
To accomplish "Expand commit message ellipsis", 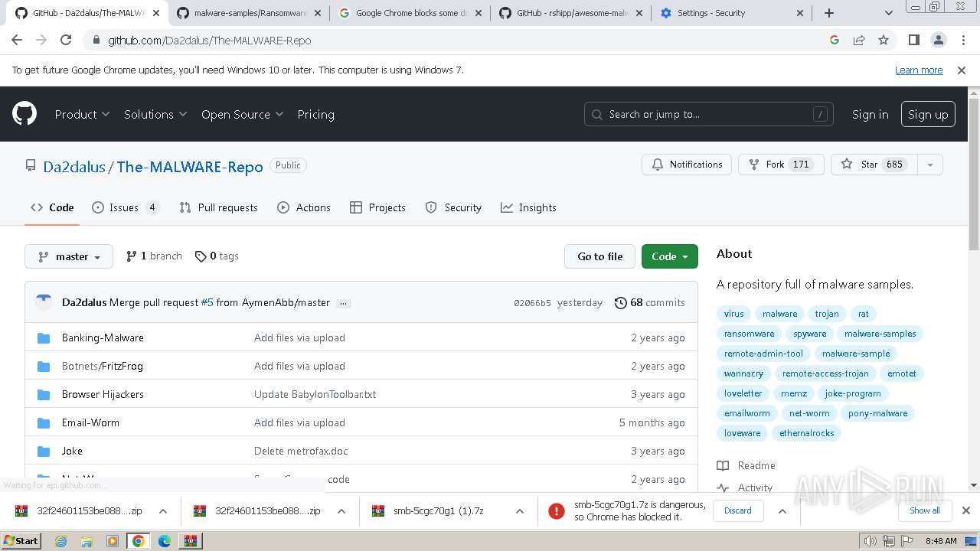I will click(x=344, y=303).
